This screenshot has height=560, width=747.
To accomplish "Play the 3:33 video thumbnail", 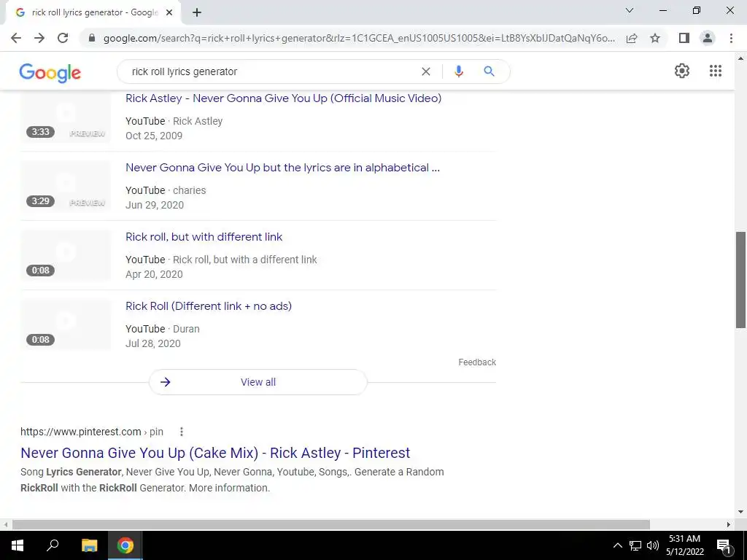I will pyautogui.click(x=66, y=117).
